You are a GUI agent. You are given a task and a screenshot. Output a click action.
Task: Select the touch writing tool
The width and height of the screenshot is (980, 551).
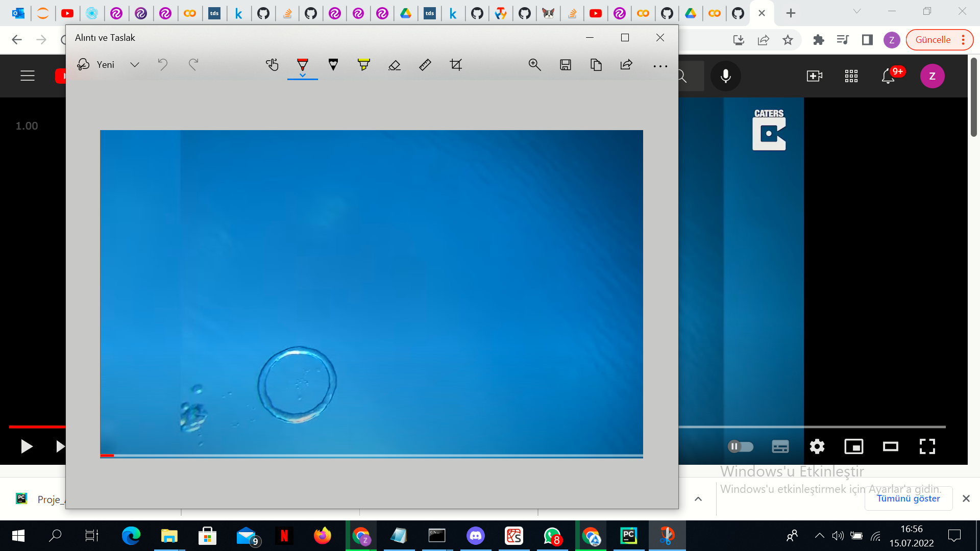click(x=272, y=65)
